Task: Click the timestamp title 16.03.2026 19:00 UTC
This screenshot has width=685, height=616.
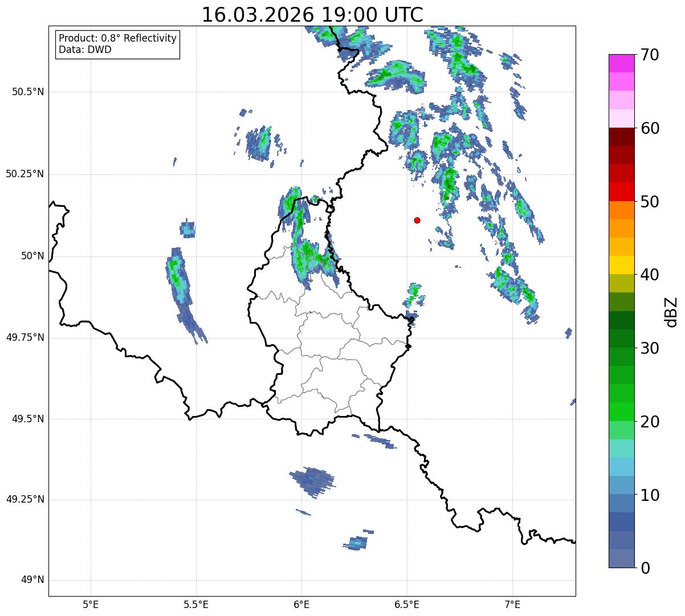Action: 312,15
